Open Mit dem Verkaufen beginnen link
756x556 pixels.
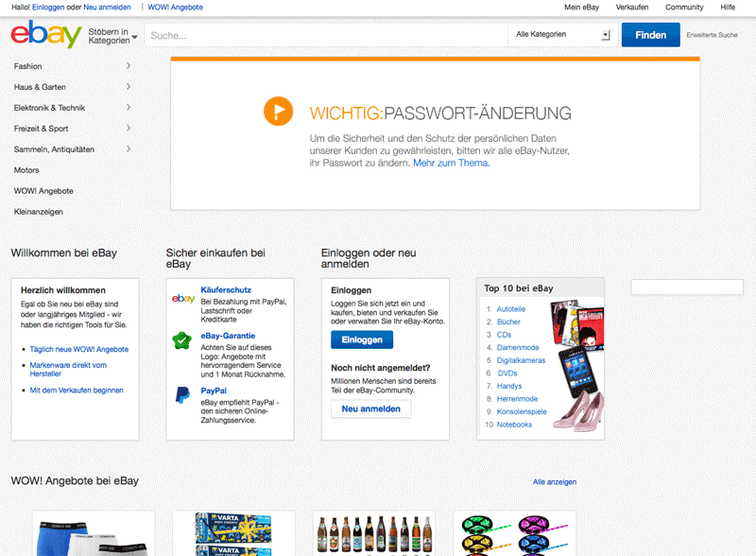pos(77,391)
